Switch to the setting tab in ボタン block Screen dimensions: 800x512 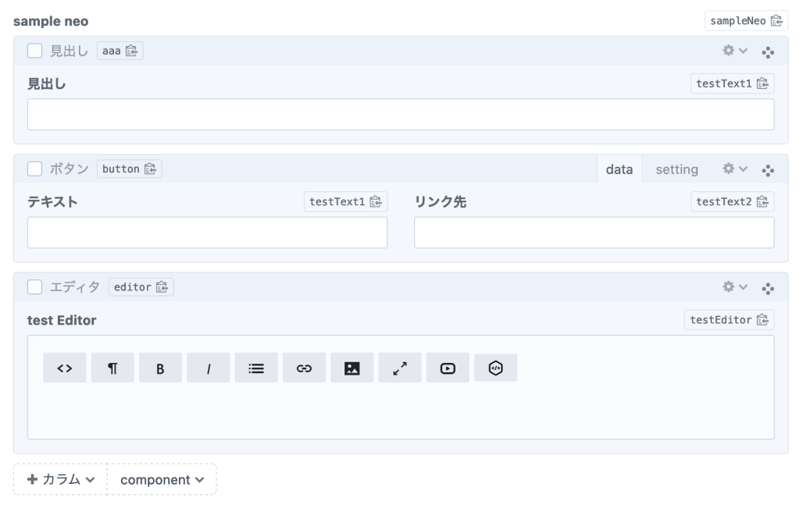click(x=677, y=169)
